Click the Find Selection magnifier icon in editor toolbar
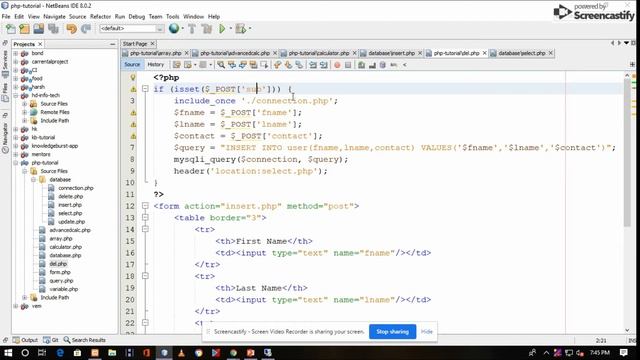Image resolution: width=640 pixels, height=360 pixels. [x=221, y=65]
